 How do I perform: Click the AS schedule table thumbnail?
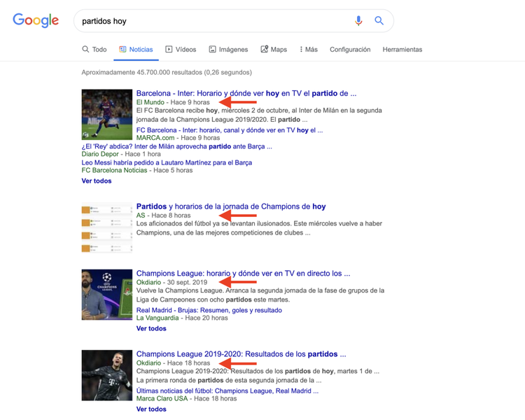click(107, 227)
